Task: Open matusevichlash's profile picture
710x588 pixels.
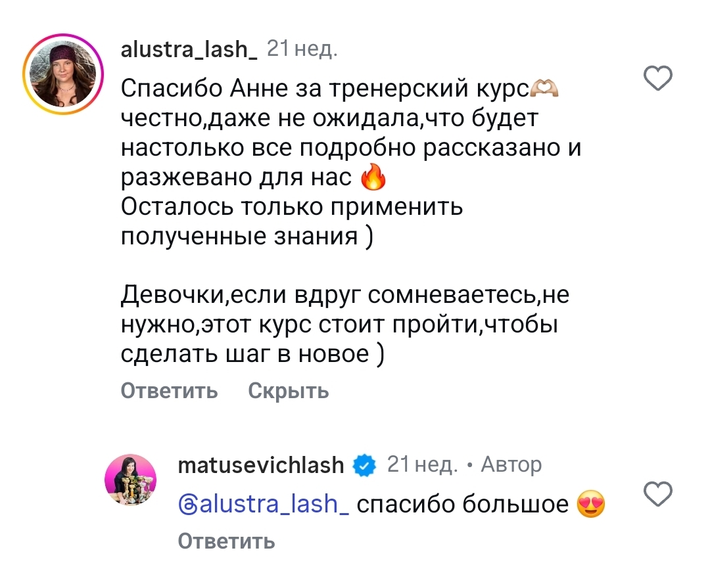Action: pyautogui.click(x=131, y=480)
